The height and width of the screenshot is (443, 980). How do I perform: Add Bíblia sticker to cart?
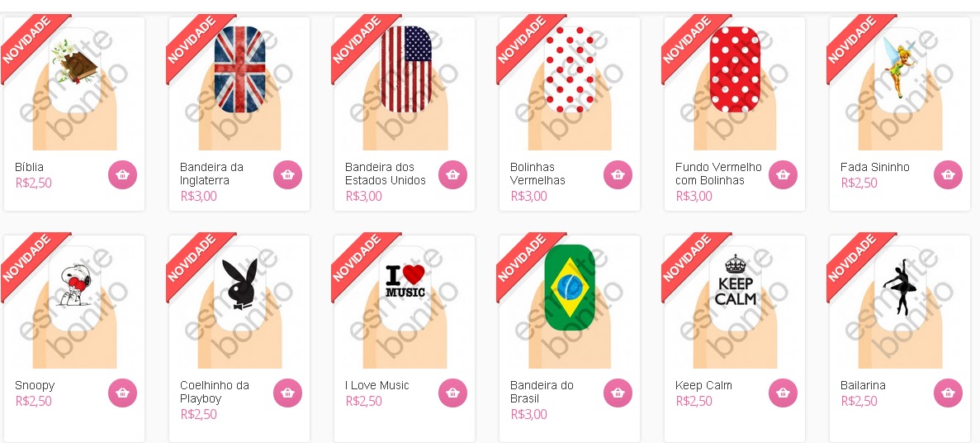click(122, 174)
